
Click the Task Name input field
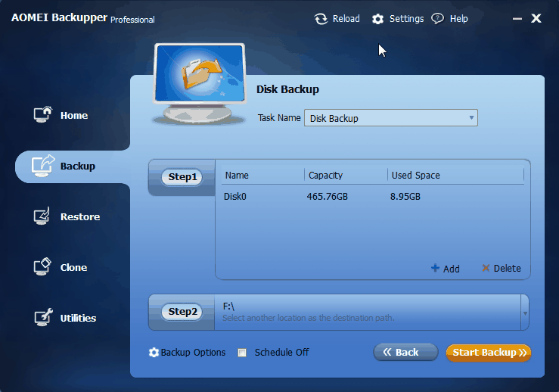coord(391,118)
